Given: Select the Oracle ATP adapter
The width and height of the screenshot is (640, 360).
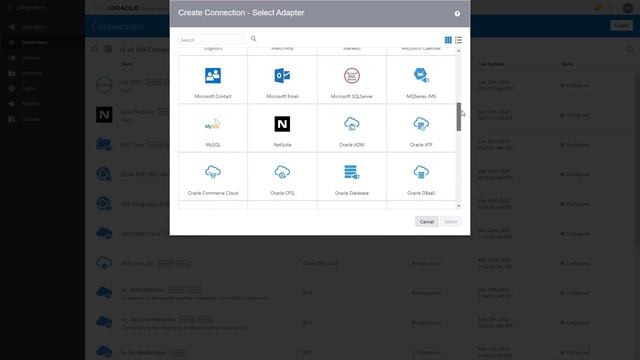Looking at the screenshot, I should pos(421,128).
